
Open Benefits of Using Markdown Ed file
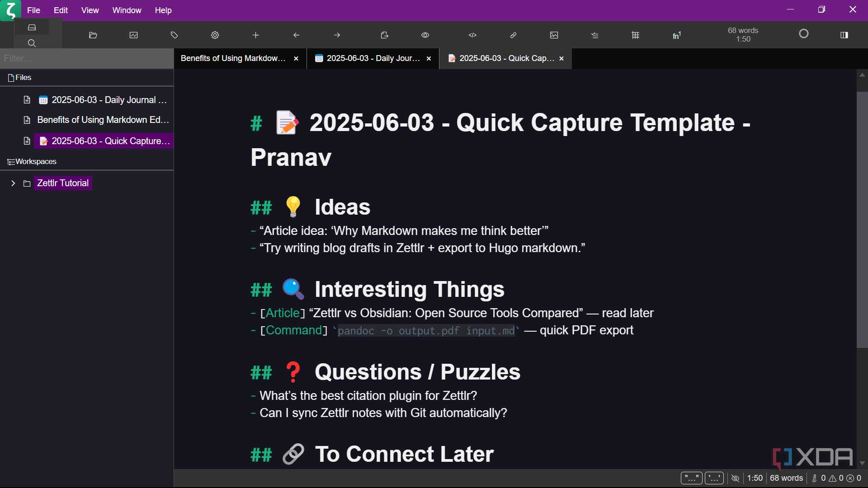click(x=103, y=120)
